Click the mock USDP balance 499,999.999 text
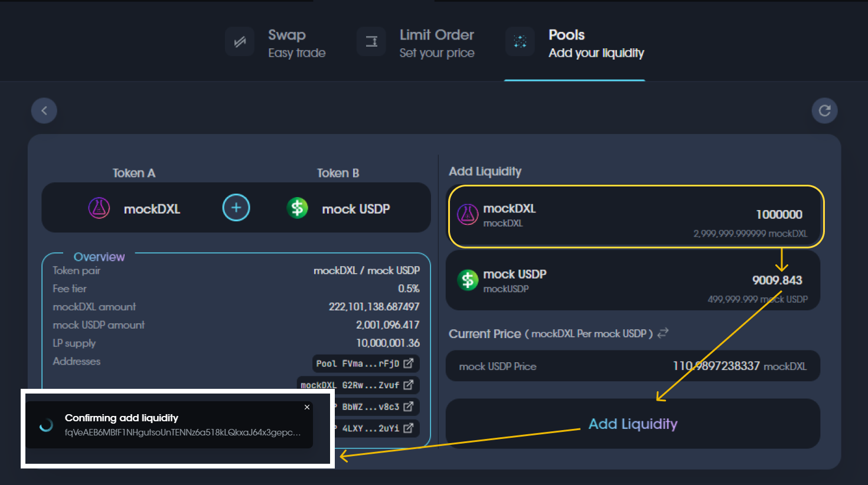 [x=758, y=299]
